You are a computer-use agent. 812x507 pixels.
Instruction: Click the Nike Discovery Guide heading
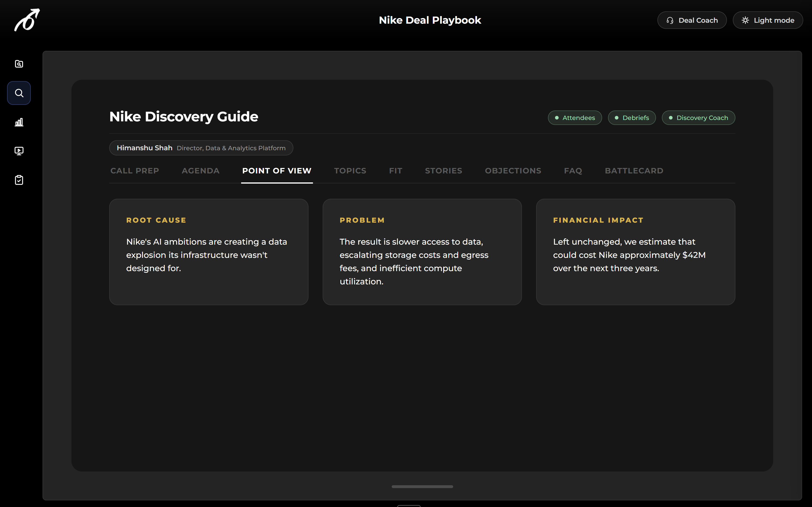[184, 117]
